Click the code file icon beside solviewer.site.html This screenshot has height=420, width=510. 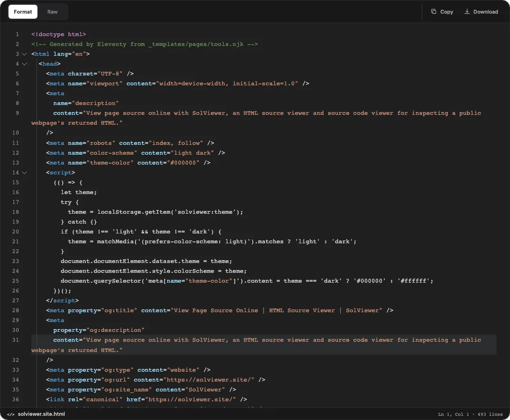(x=10, y=414)
